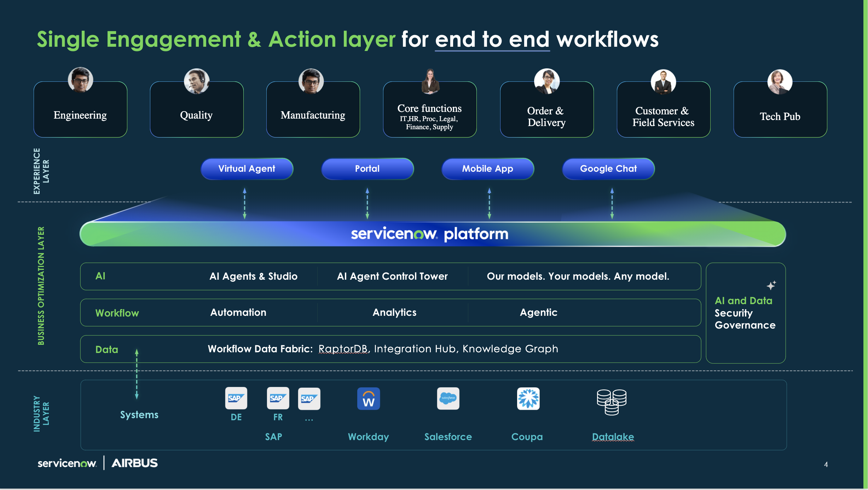Click 'Single Engagement & Action layer' green title
Image resolution: width=868 pixels, height=490 pixels.
[216, 39]
